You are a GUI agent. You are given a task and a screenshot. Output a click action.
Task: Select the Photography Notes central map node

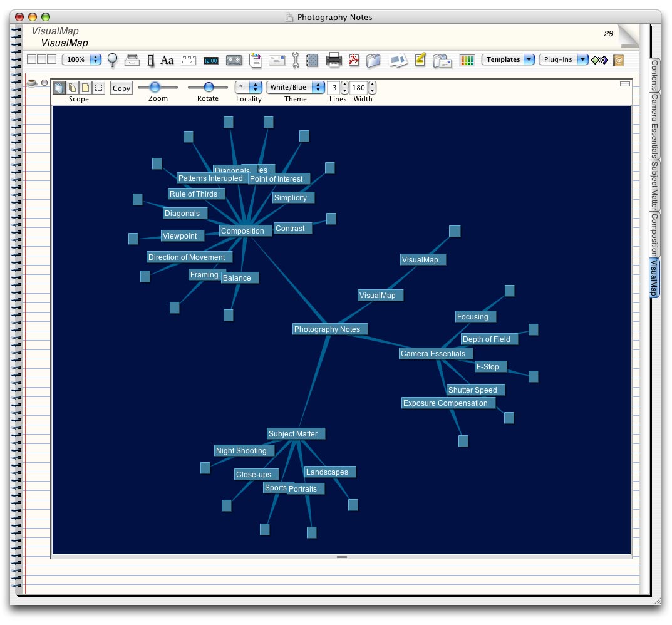329,329
